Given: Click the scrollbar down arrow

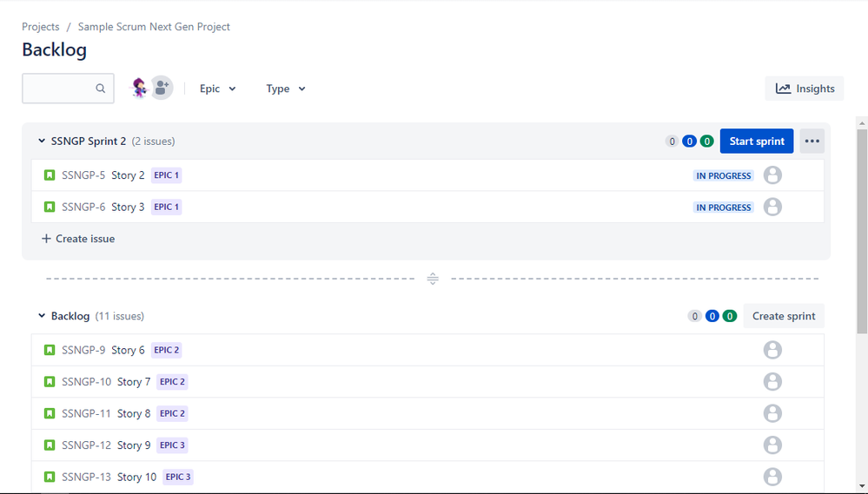Looking at the screenshot, I should 862,487.
